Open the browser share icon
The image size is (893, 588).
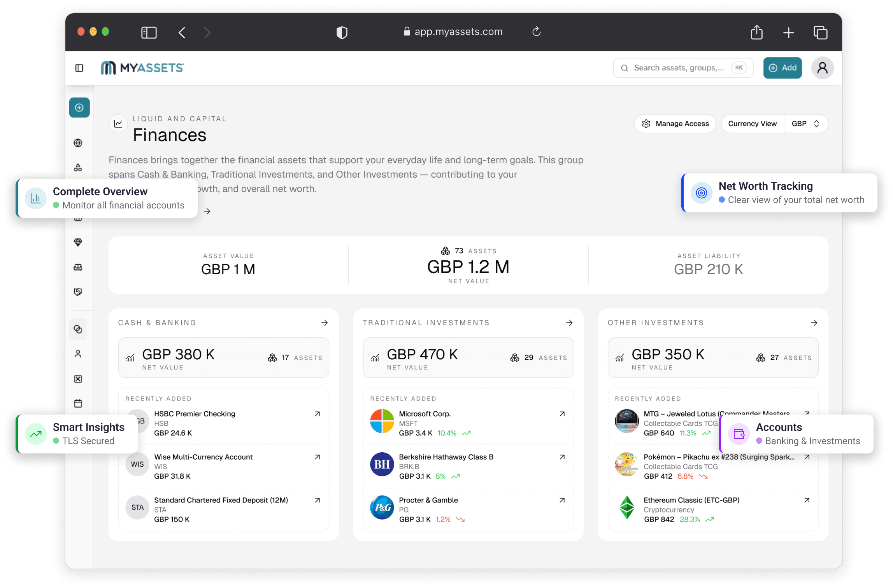pos(756,32)
